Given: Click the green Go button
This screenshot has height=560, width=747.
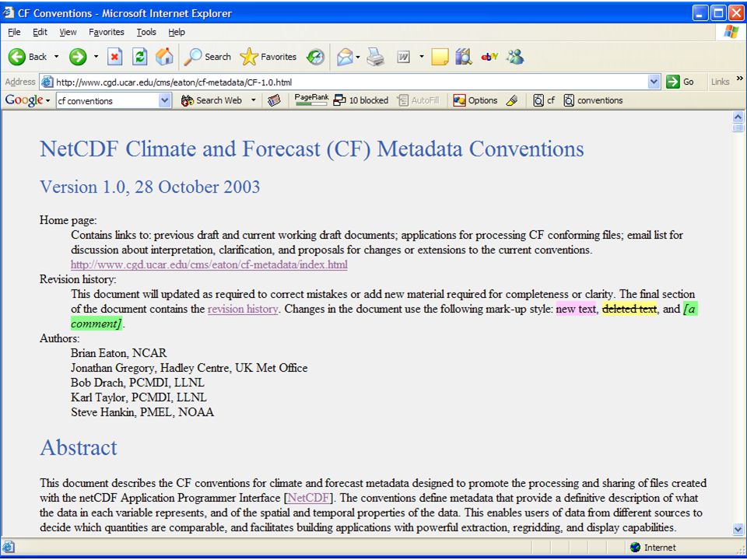Looking at the screenshot, I should (680, 82).
